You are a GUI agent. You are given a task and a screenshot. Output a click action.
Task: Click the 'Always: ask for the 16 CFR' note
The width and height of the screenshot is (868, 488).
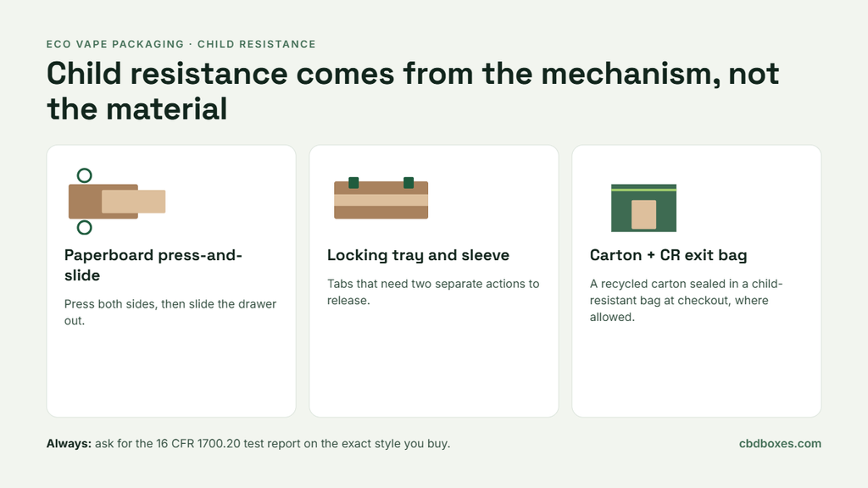(248, 444)
